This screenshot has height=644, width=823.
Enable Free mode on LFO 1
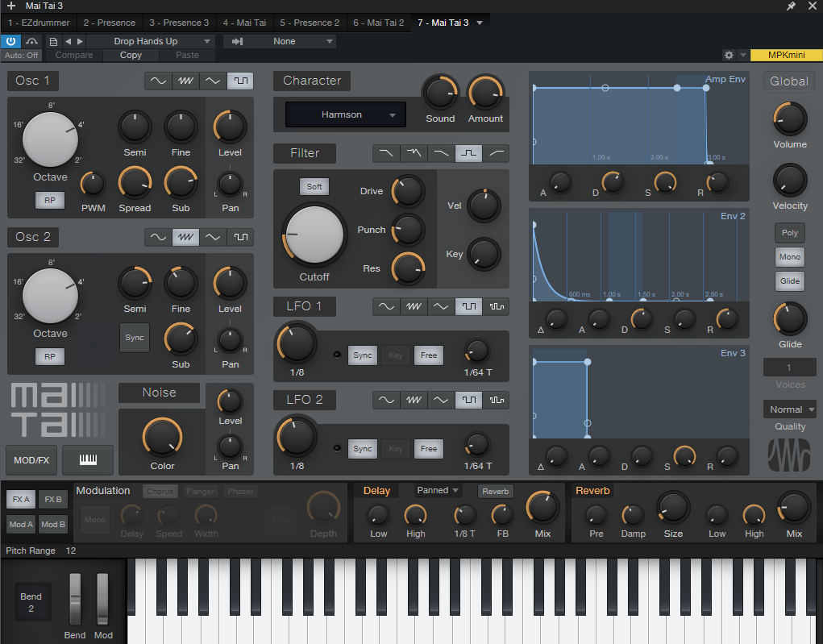click(x=428, y=355)
